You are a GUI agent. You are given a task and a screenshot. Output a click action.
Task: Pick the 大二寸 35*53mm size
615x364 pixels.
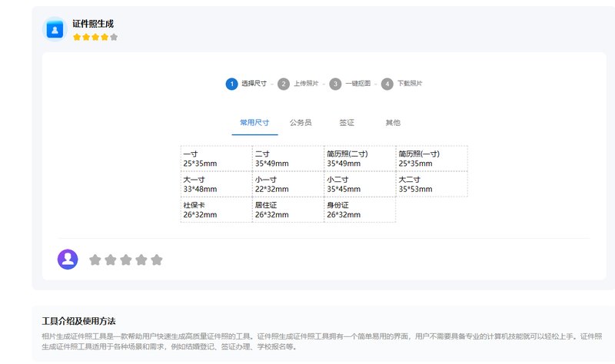(x=431, y=184)
